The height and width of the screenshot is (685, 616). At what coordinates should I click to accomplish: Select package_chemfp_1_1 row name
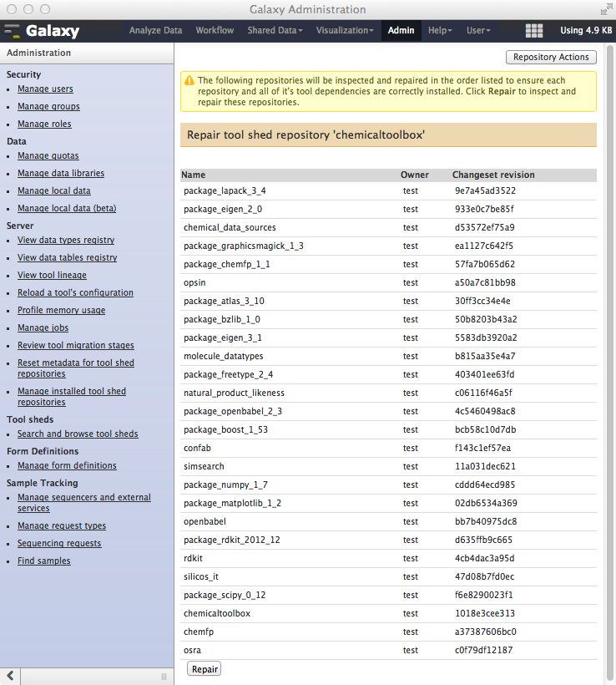tap(226, 264)
